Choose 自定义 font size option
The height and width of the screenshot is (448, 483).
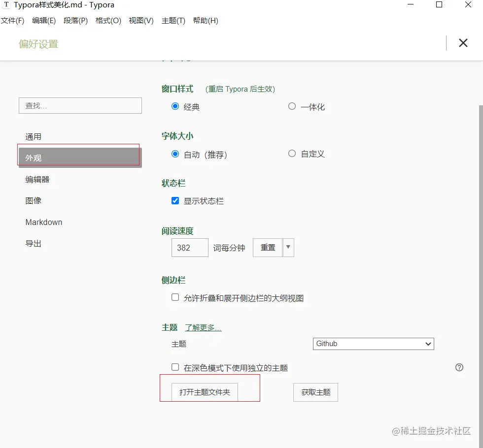tap(292, 154)
